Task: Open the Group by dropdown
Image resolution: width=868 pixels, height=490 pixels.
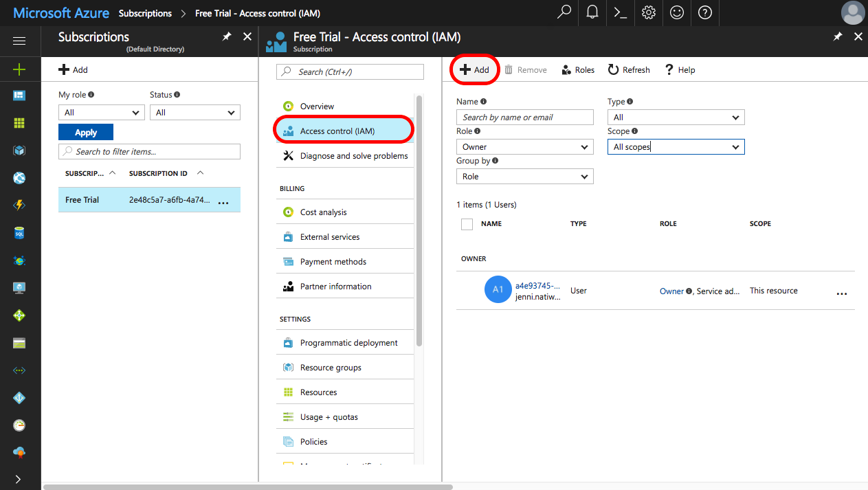Action: click(x=525, y=177)
